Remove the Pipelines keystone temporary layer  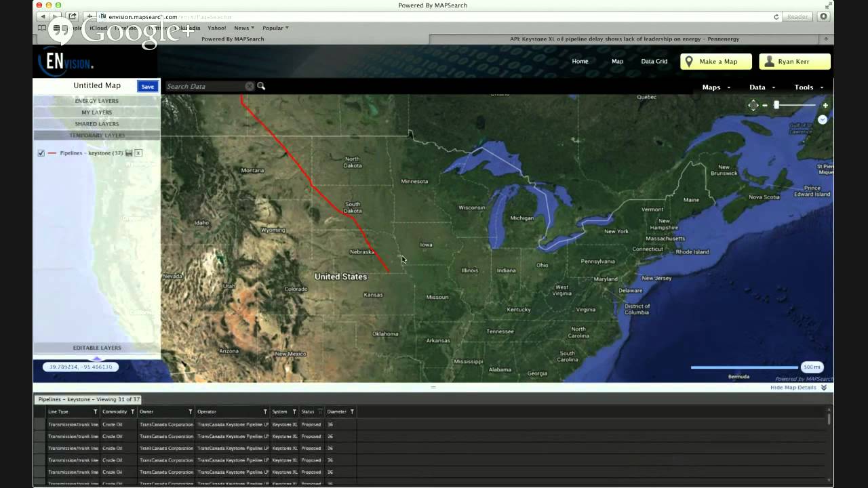tap(138, 153)
